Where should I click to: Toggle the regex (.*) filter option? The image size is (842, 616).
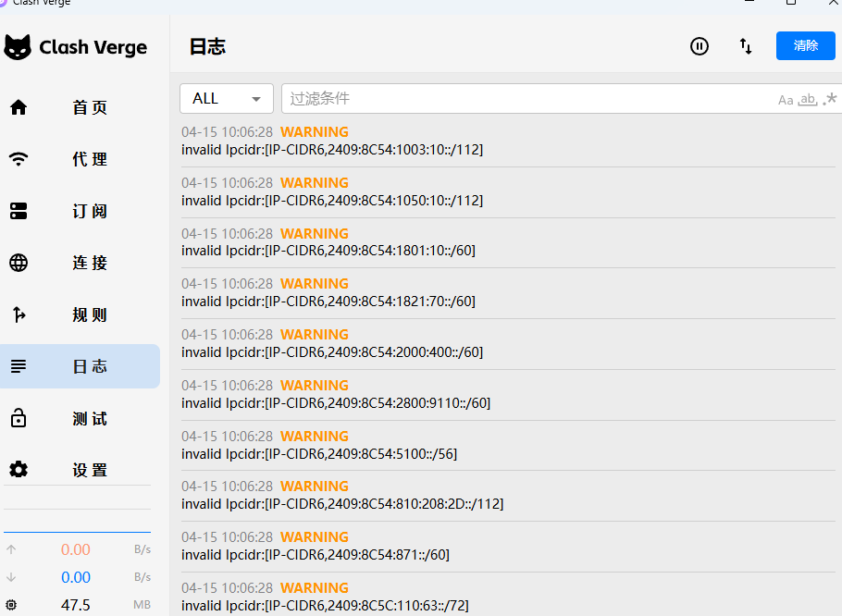[830, 99]
